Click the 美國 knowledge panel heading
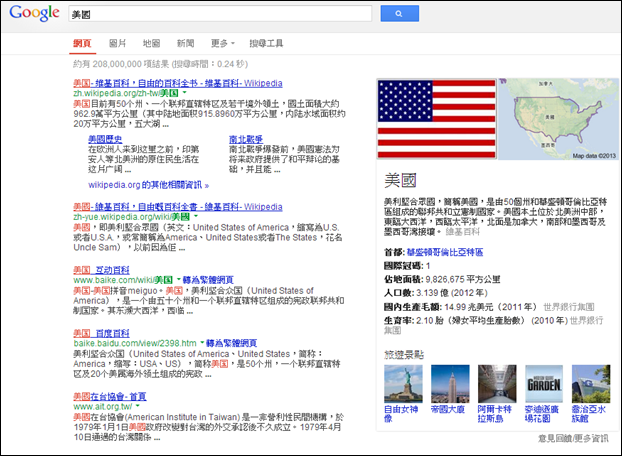This screenshot has width=622, height=456. pos(400,180)
